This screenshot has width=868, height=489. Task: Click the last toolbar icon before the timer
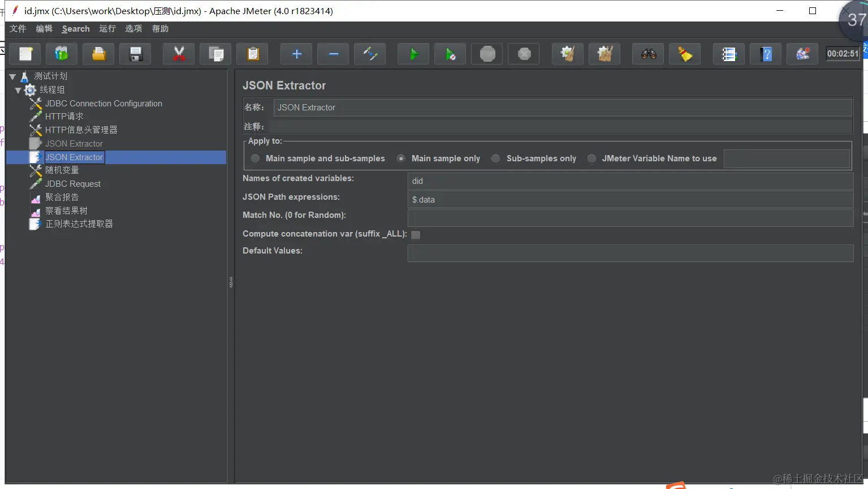(802, 54)
